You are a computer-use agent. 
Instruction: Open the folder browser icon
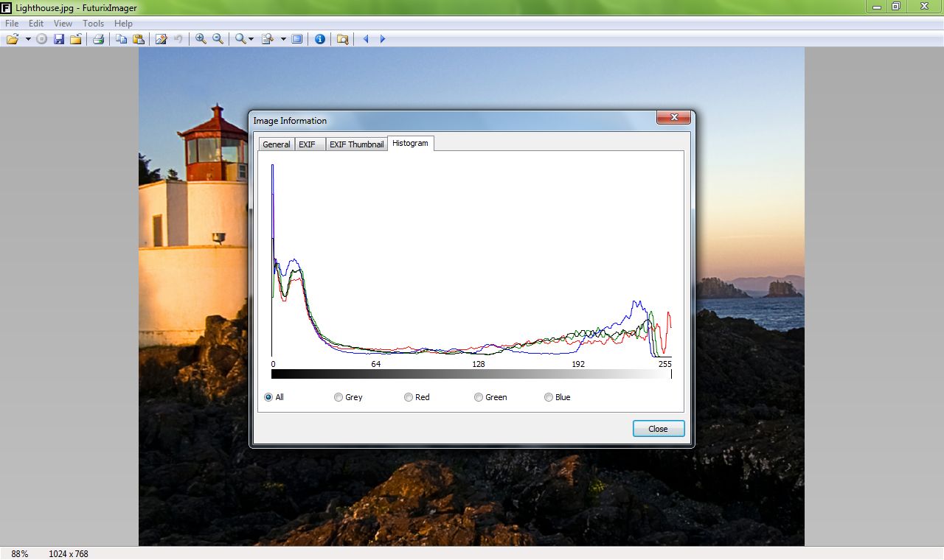[x=342, y=39]
